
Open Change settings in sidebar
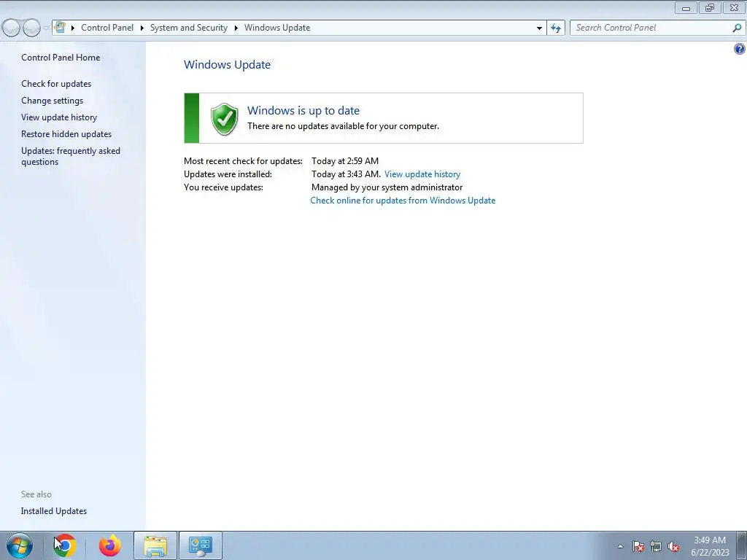52,101
